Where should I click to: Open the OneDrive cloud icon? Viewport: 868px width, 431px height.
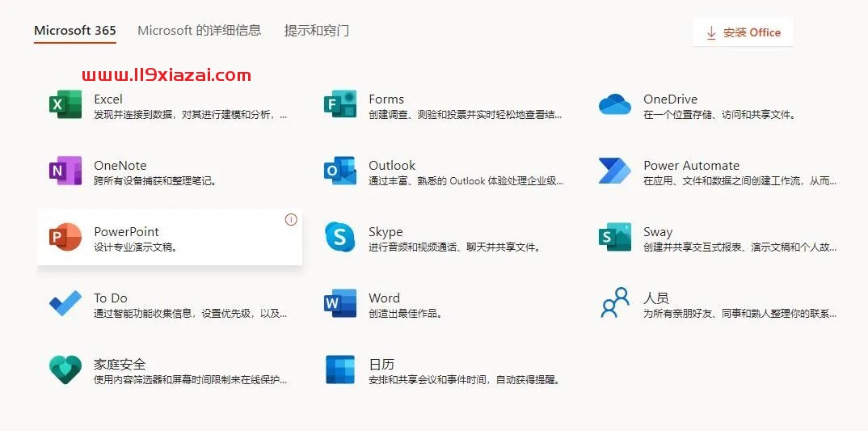pyautogui.click(x=614, y=104)
